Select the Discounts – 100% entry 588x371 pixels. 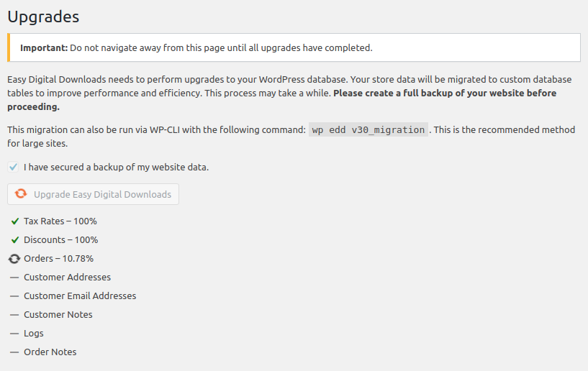coord(60,240)
